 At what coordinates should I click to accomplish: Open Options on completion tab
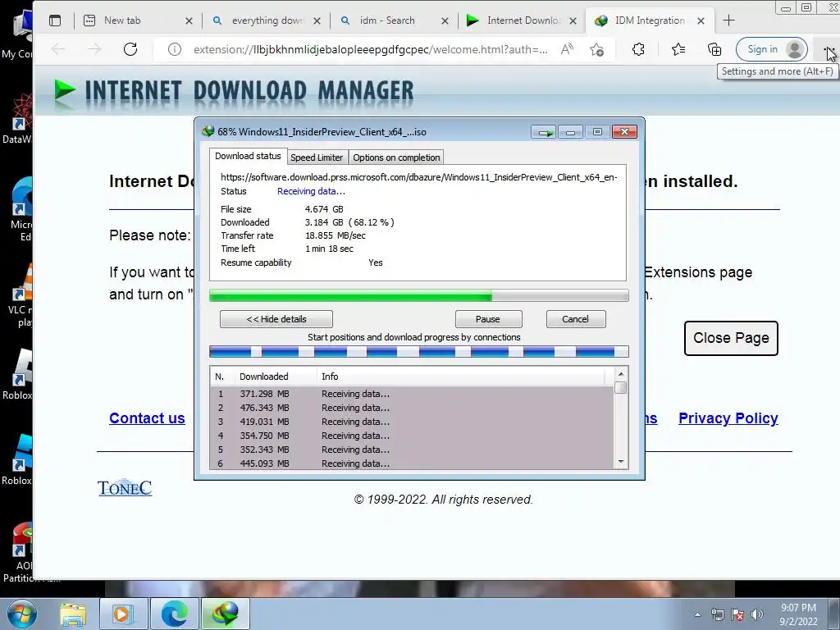point(396,157)
